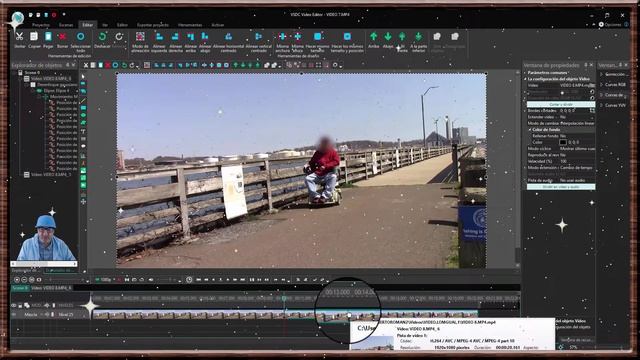The image size is (640, 360).
Task: Click the clock icon on timeline toolbar
Action: tap(189, 280)
